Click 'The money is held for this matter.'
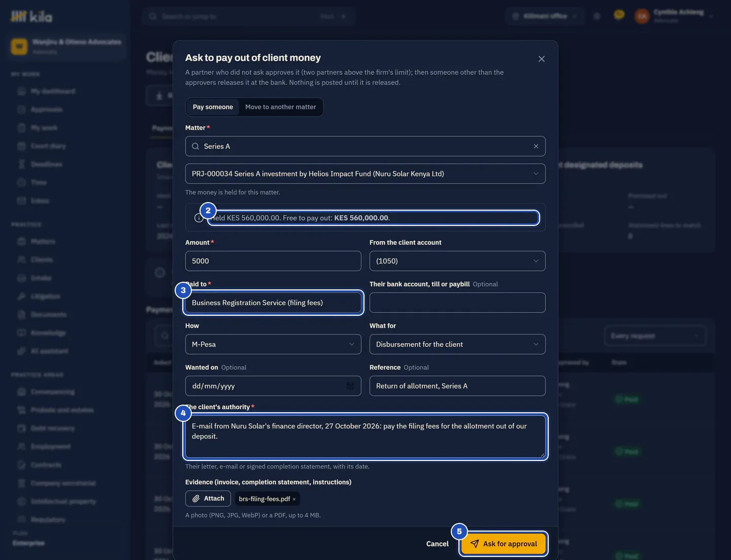The image size is (731, 560). (232, 192)
